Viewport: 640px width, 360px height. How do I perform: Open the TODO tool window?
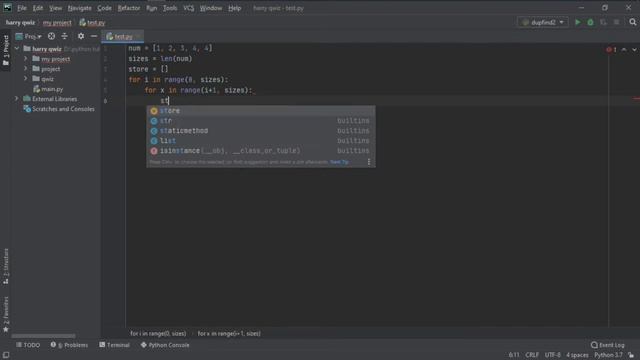click(x=28, y=345)
